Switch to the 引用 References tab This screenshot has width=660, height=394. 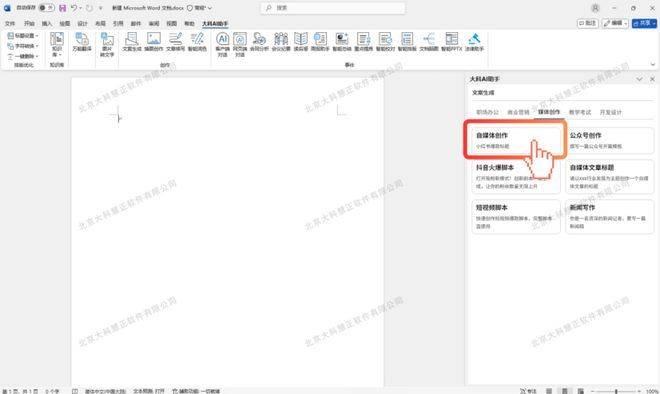pyautogui.click(x=118, y=24)
